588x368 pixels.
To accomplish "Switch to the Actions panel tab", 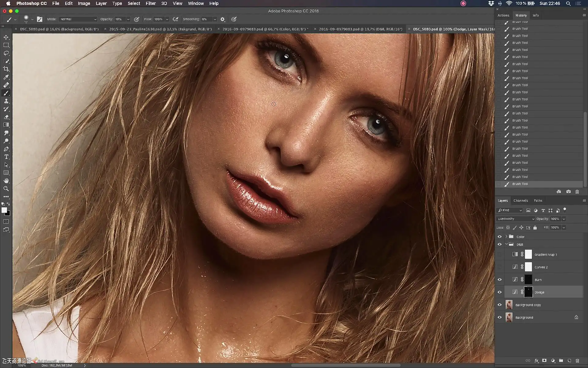I will tap(503, 15).
